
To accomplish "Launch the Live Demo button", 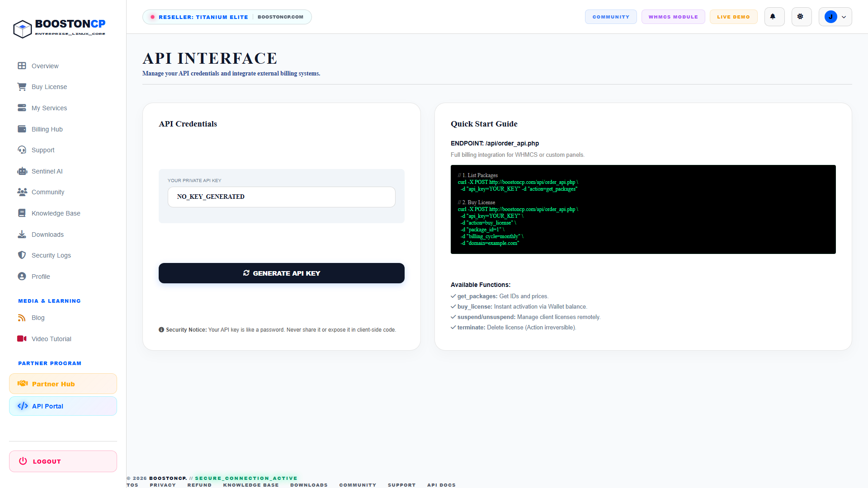I will (733, 17).
